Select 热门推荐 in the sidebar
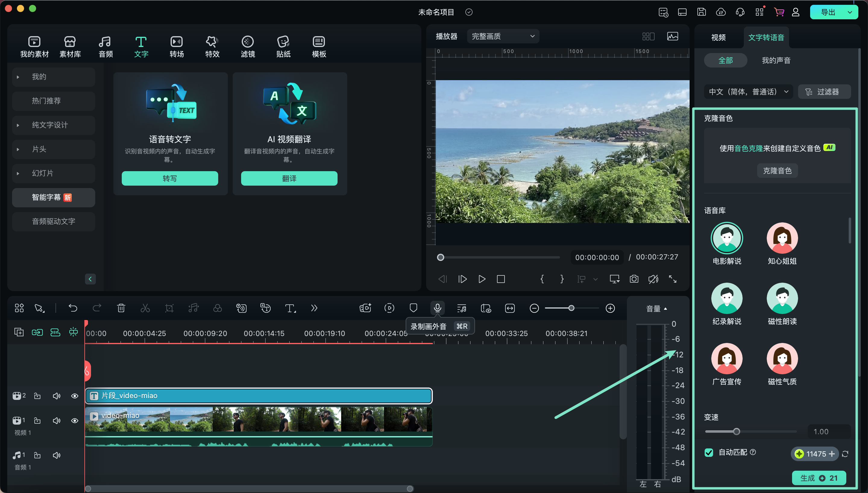Screen dimensions: 868x493 (x=53, y=101)
